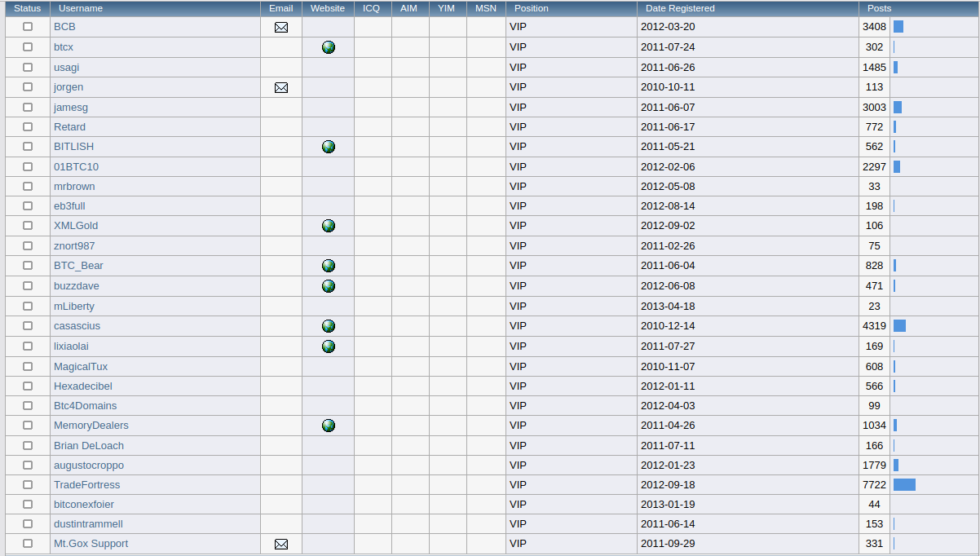
Task: Select the post count 4319
Action: (874, 326)
